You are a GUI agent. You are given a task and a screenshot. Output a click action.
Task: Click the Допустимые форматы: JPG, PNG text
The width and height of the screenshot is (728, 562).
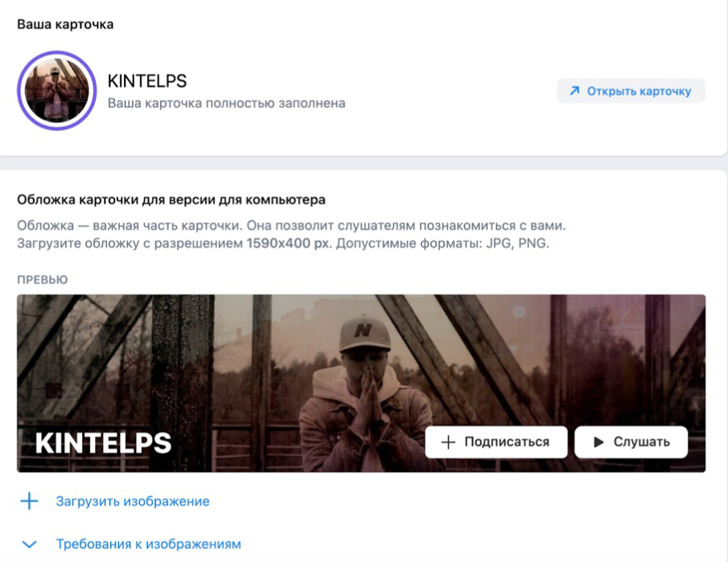coord(442,243)
